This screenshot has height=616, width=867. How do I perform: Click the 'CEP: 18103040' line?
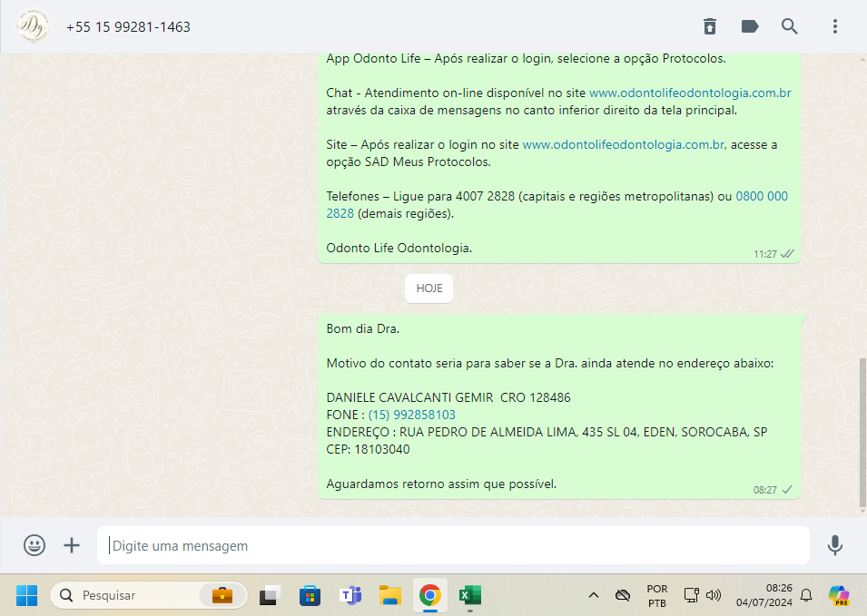(368, 449)
